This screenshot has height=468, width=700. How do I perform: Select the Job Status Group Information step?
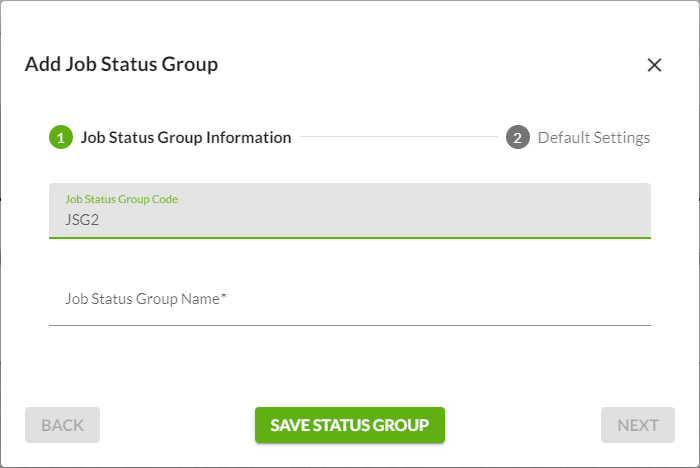185,138
